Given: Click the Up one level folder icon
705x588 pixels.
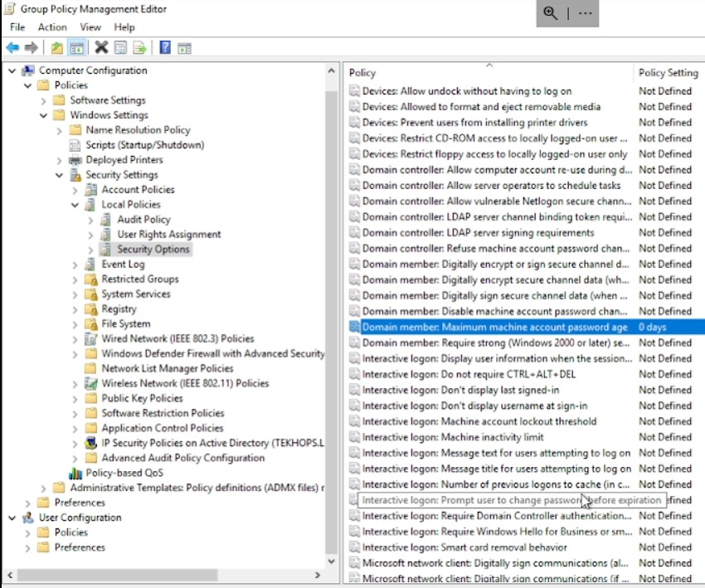Looking at the screenshot, I should click(x=56, y=47).
